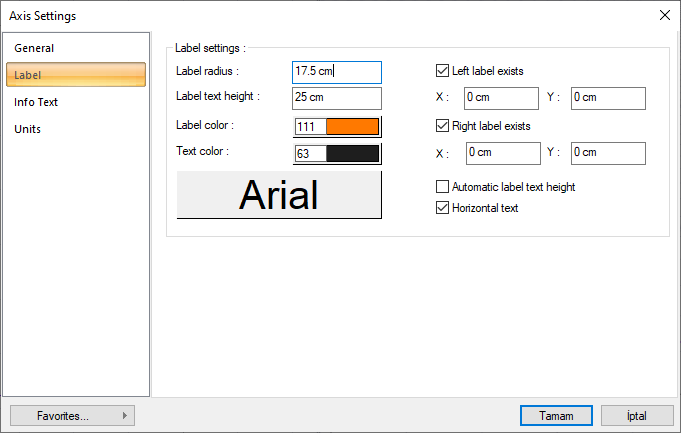The width and height of the screenshot is (681, 433).
Task: Pick the orange Label color swatch
Action: click(352, 127)
